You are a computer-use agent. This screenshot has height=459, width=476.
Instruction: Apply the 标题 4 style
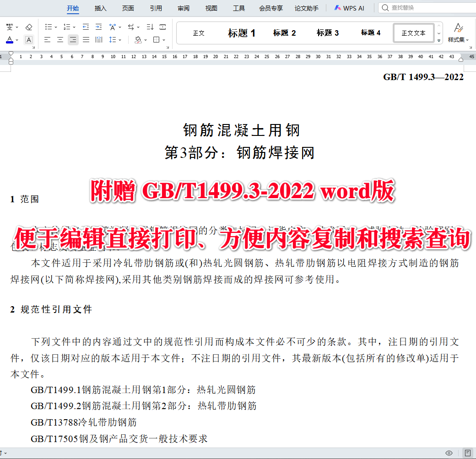click(x=371, y=33)
